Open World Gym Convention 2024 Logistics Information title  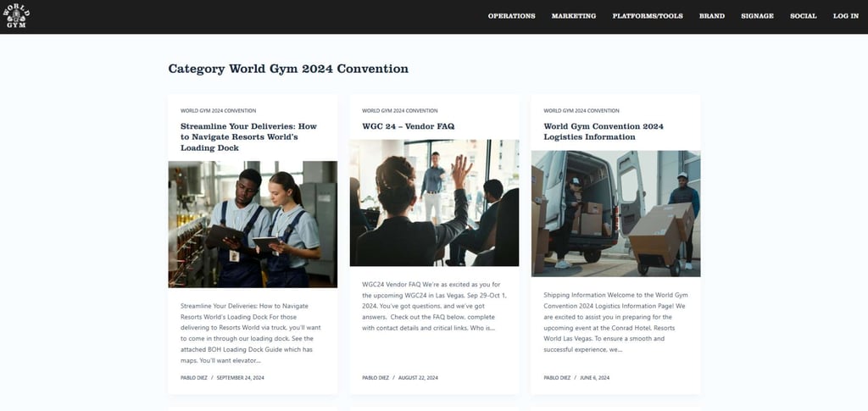tap(604, 131)
